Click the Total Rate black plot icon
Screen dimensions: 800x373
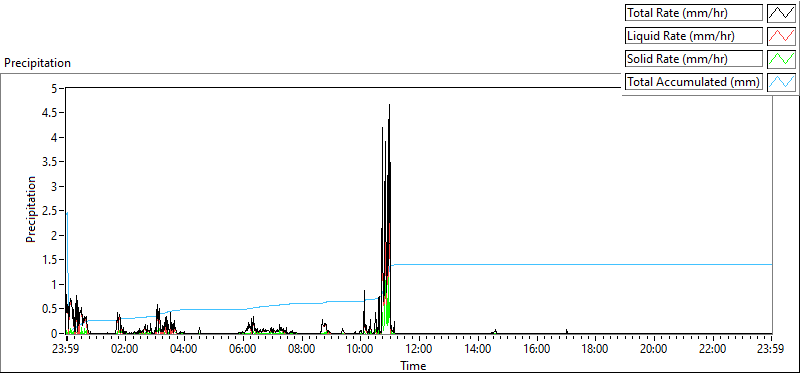(782, 12)
